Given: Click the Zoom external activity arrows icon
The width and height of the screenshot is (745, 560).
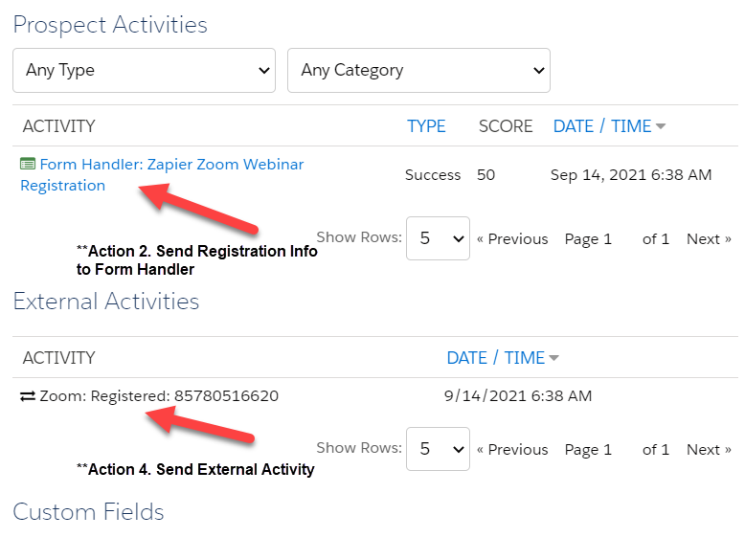Looking at the screenshot, I should 28,395.
